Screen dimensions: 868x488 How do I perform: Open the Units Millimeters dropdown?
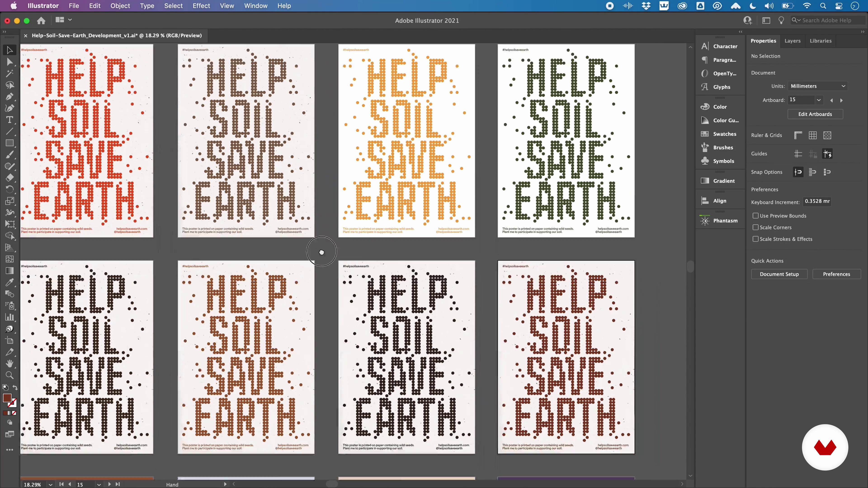[x=818, y=86]
